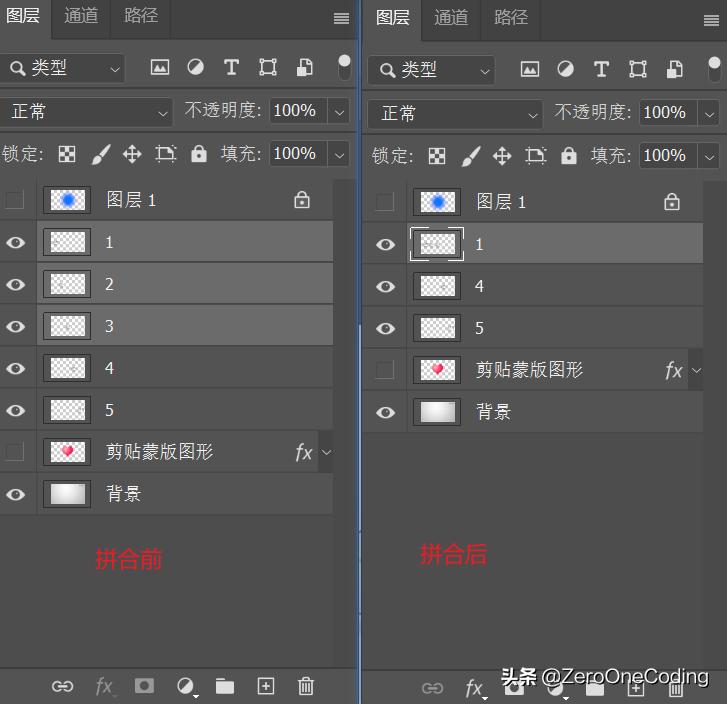
Task: Open 填充 slider arrow in right panel
Action: 709,156
